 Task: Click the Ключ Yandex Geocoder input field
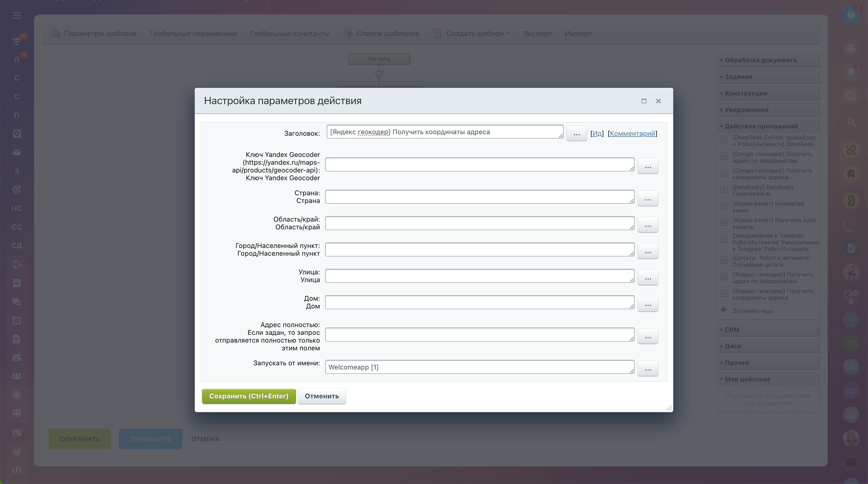[479, 165]
